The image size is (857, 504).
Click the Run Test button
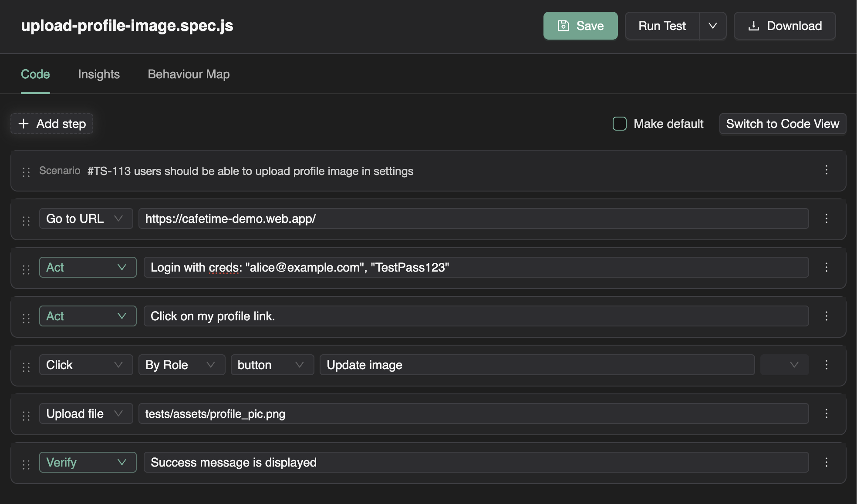click(661, 26)
